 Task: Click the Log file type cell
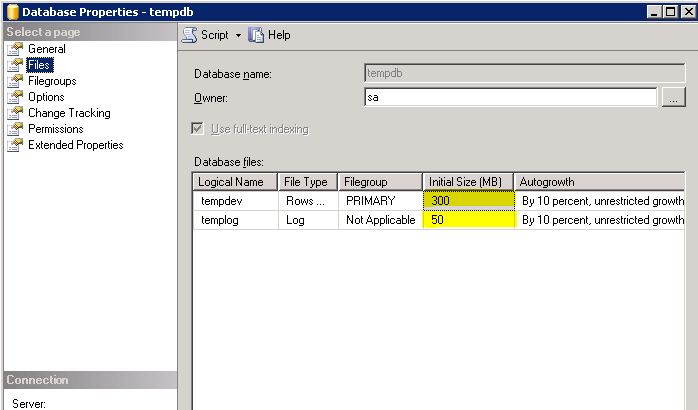pos(308,220)
